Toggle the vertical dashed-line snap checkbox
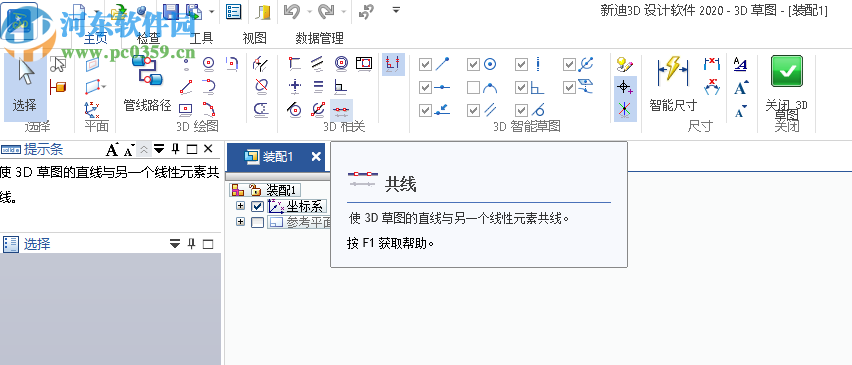Viewport: 852px width, 365px height. point(522,65)
